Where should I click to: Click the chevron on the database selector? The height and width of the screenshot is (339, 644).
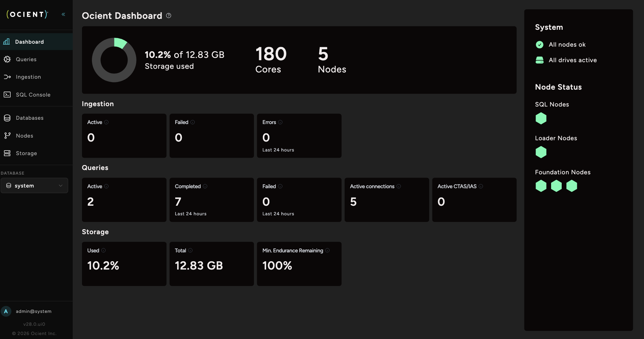[x=60, y=186]
